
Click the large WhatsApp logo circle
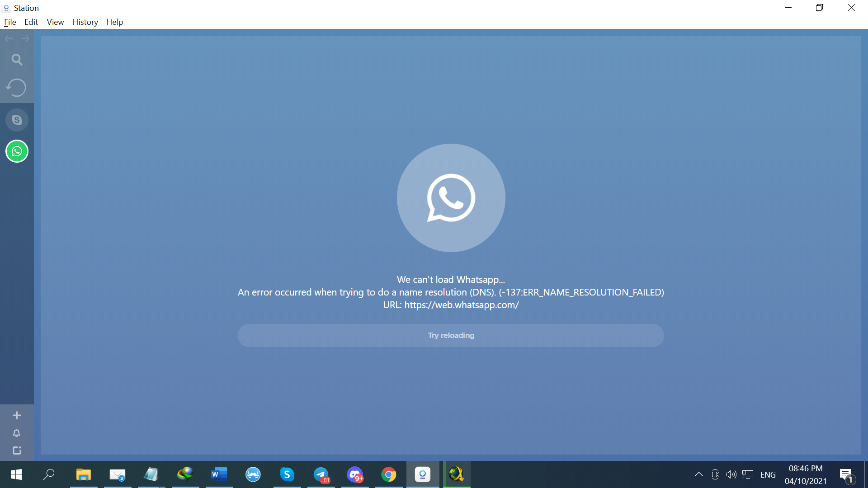(x=451, y=198)
